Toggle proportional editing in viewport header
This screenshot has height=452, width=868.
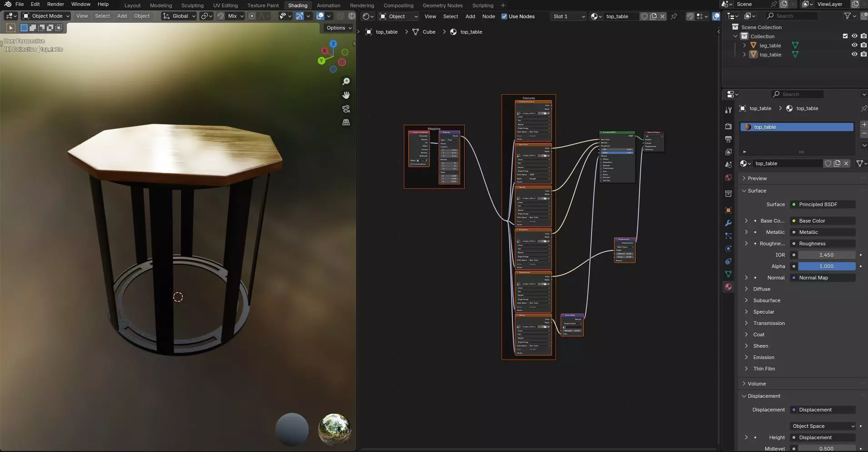252,16
